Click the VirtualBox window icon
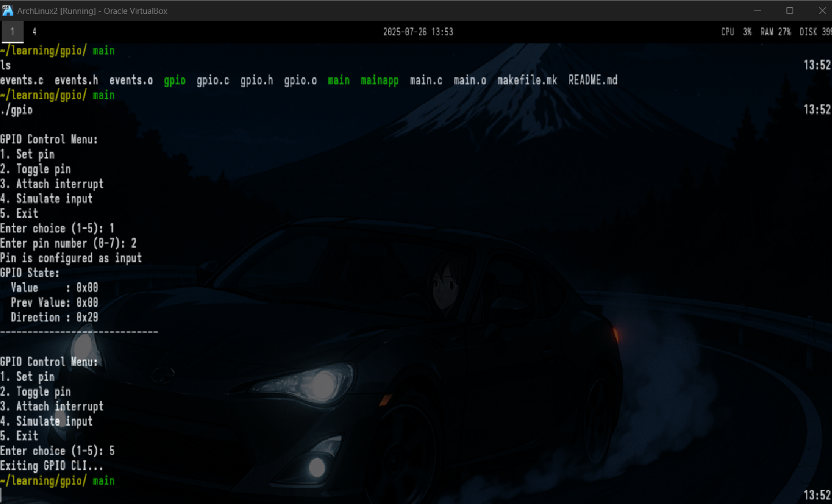The height and width of the screenshot is (504, 832). tap(7, 11)
